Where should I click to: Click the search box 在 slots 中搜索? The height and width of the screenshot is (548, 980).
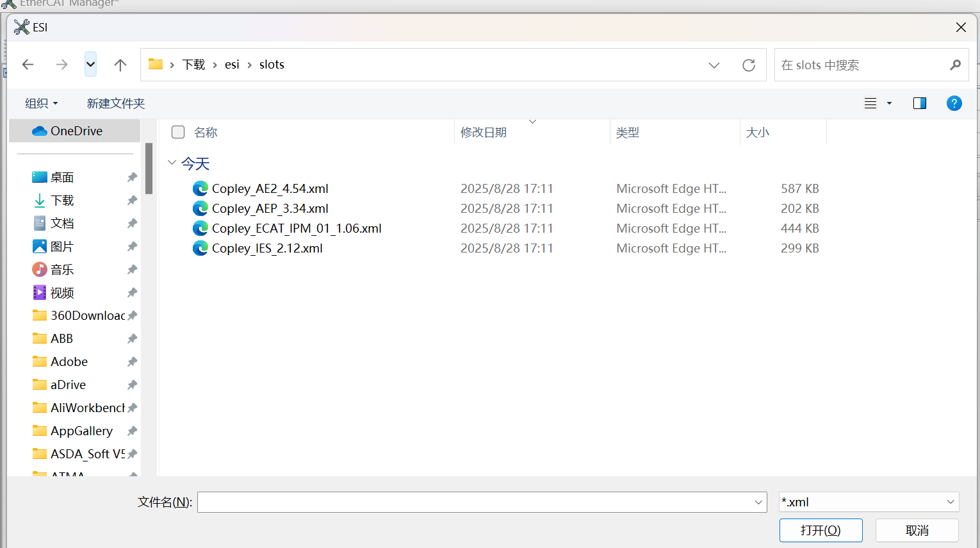coord(871,65)
